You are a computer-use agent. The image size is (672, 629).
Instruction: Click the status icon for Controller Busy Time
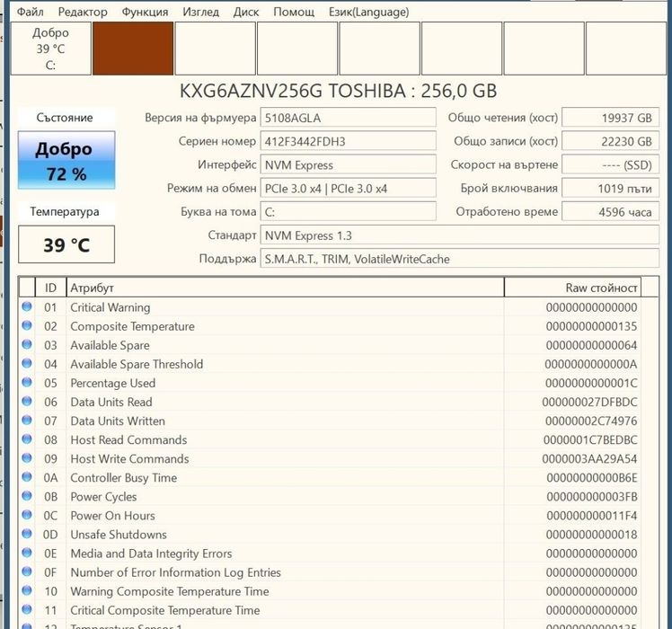click(x=27, y=477)
